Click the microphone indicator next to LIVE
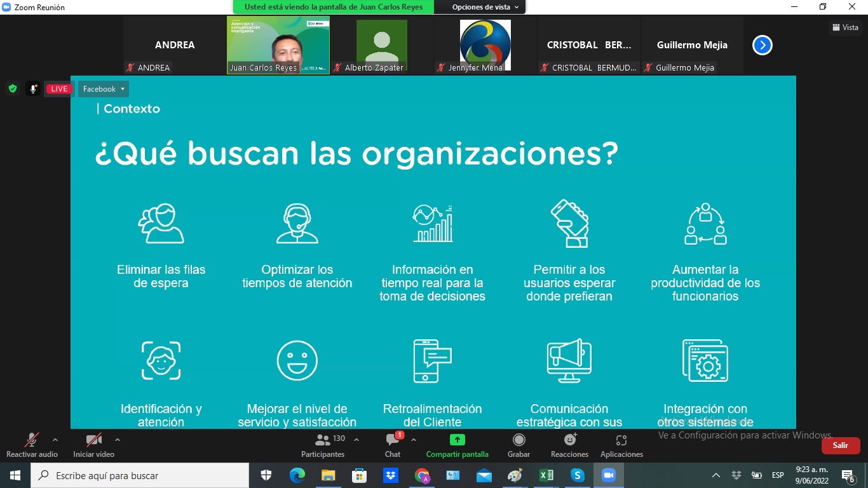The width and height of the screenshot is (868, 488). (x=33, y=89)
